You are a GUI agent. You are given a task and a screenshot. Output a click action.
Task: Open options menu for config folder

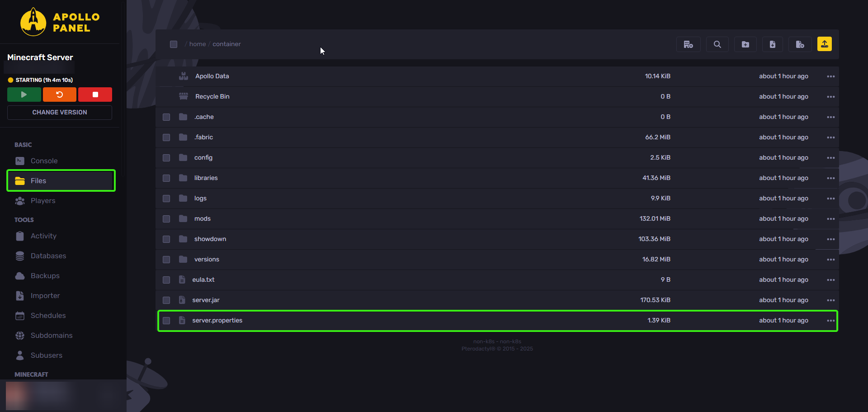coord(830,158)
